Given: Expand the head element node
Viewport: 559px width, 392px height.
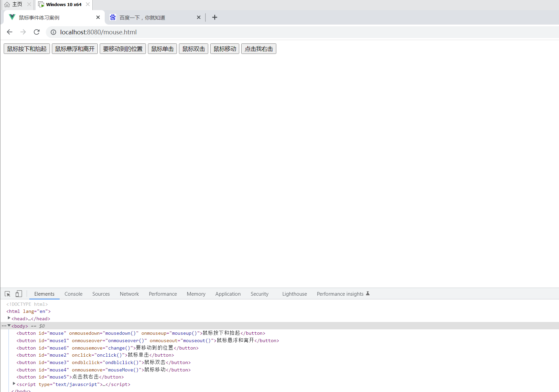Looking at the screenshot, I should tap(9, 318).
